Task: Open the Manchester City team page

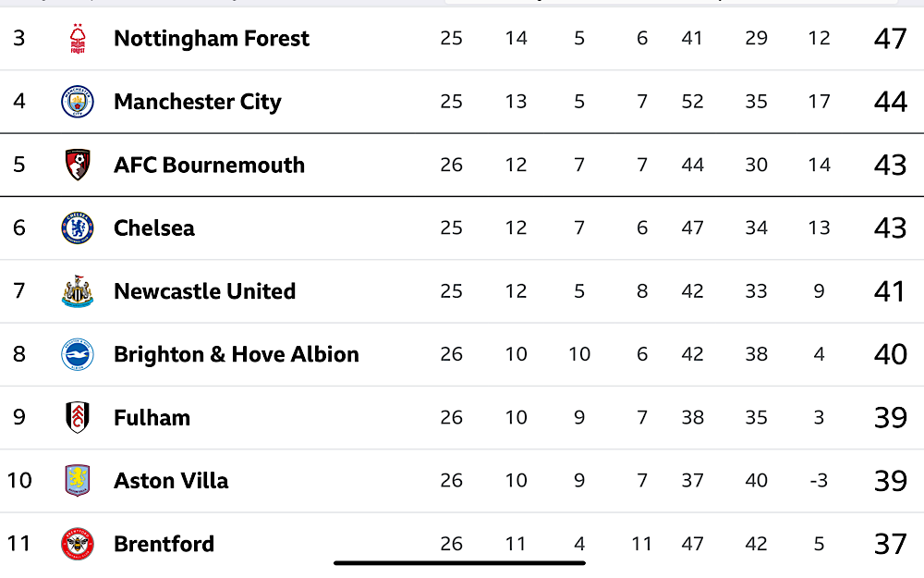Action: point(198,102)
